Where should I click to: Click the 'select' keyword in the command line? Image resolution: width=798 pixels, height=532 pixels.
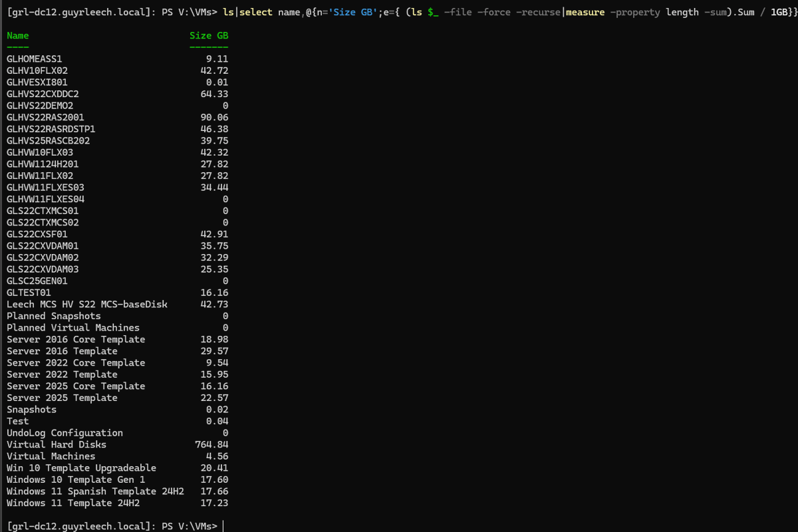click(256, 13)
